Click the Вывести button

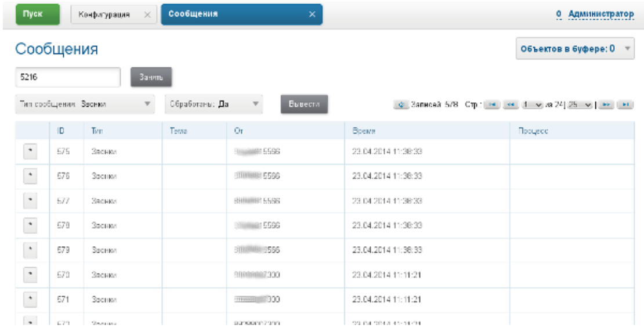point(305,105)
